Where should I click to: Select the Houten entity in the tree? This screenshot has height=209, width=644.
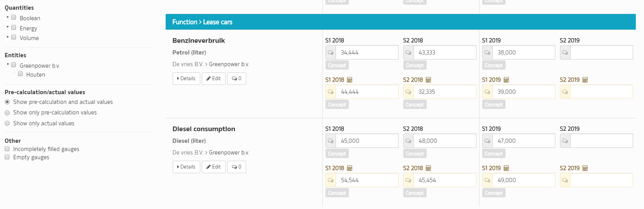(x=35, y=75)
